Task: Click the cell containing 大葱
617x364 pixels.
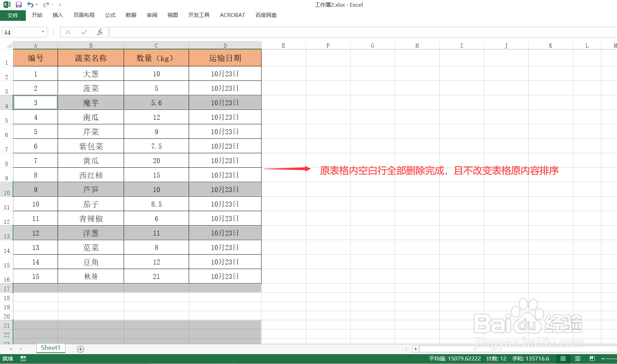Action: coord(91,74)
